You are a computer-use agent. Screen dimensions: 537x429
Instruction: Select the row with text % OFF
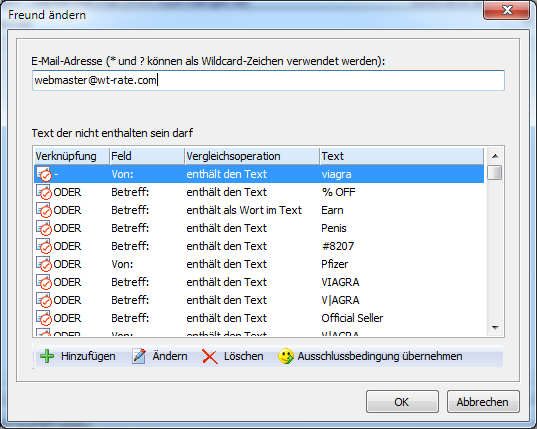click(x=259, y=192)
